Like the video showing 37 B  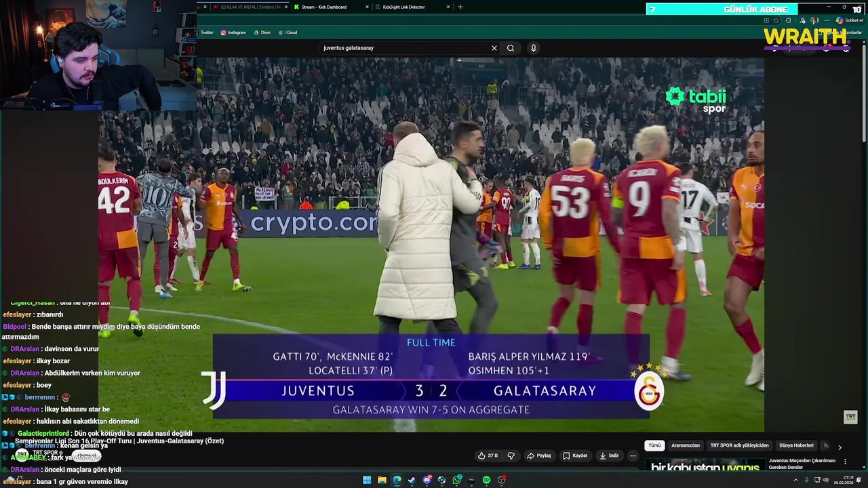tap(488, 455)
